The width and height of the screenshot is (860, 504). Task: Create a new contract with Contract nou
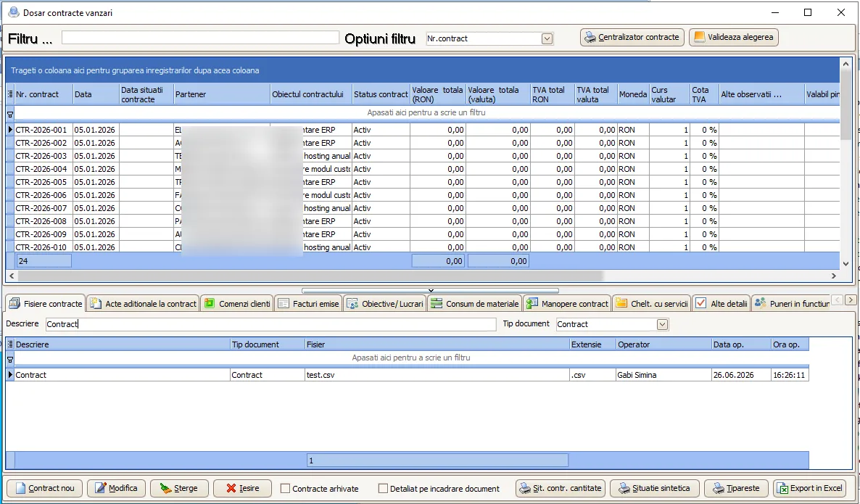point(44,488)
